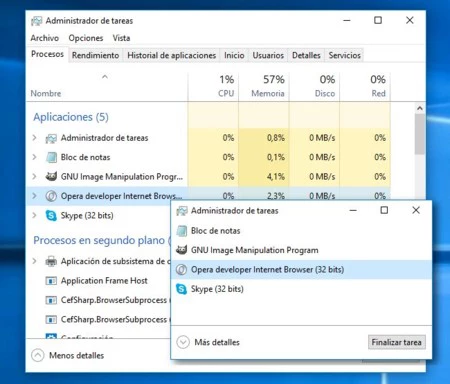Select Skype (32 bits) in the compact window list

(301, 289)
